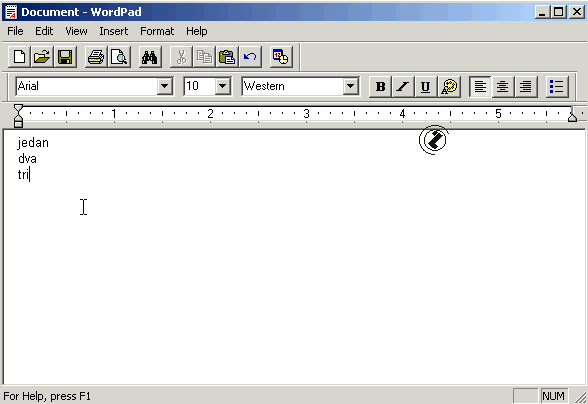Toggle Underline formatting button
The image size is (588, 404).
(426, 87)
